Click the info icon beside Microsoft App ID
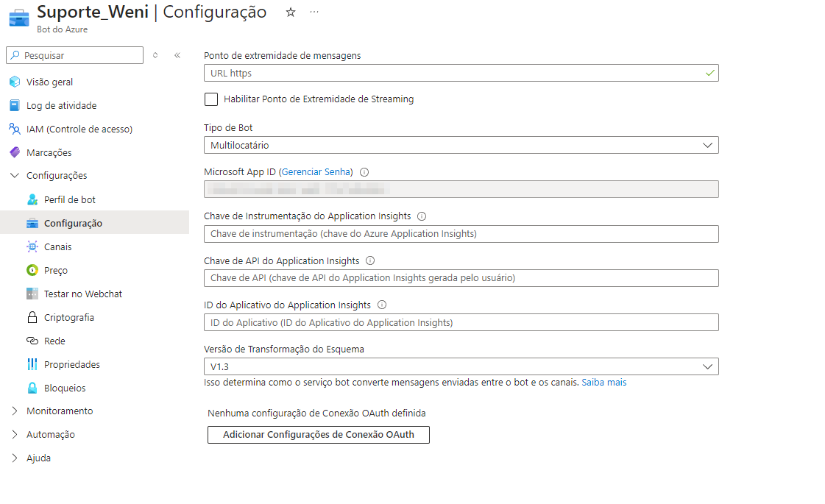This screenshot has width=825, height=504. 364,171
